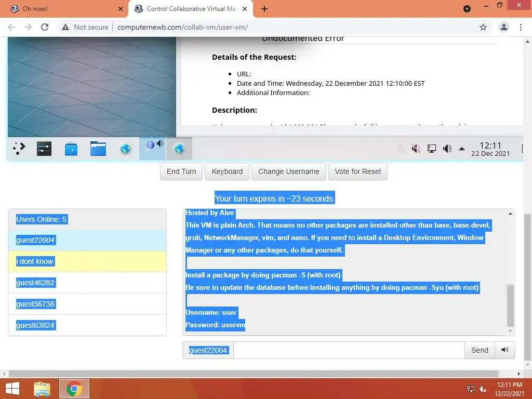Image resolution: width=532 pixels, height=399 pixels.
Task: Click the Change Username button
Action: click(289, 171)
